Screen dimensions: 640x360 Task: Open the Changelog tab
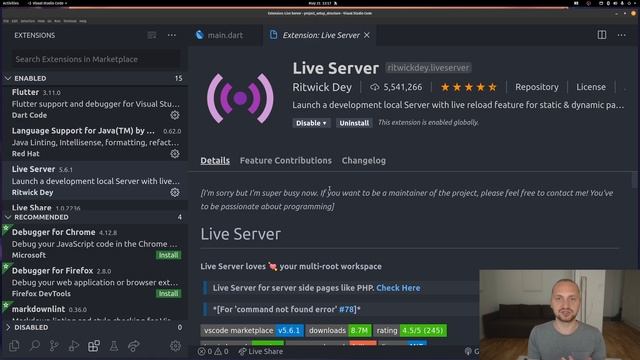[364, 160]
